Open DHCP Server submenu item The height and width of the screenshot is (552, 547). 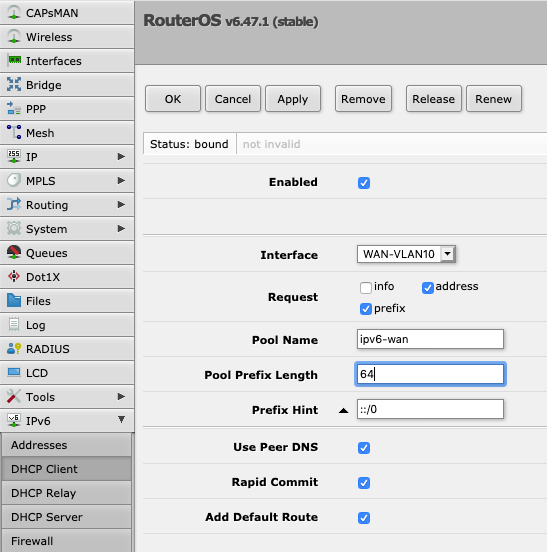coord(67,517)
